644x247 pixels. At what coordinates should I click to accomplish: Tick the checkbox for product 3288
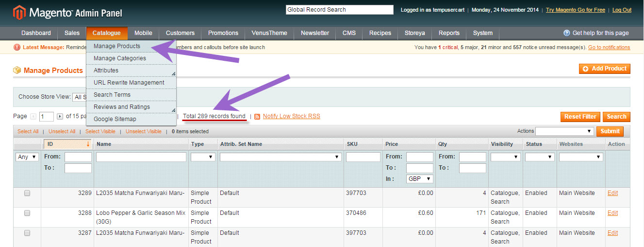pyautogui.click(x=27, y=213)
